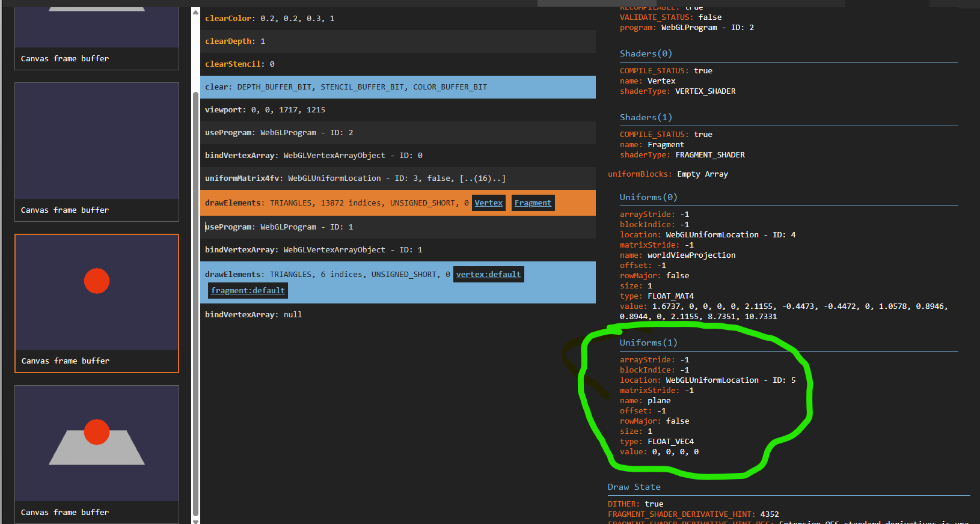Click the shaderType: FRAGMENT_SHADER entry
This screenshot has width=980, height=524.
tap(682, 155)
